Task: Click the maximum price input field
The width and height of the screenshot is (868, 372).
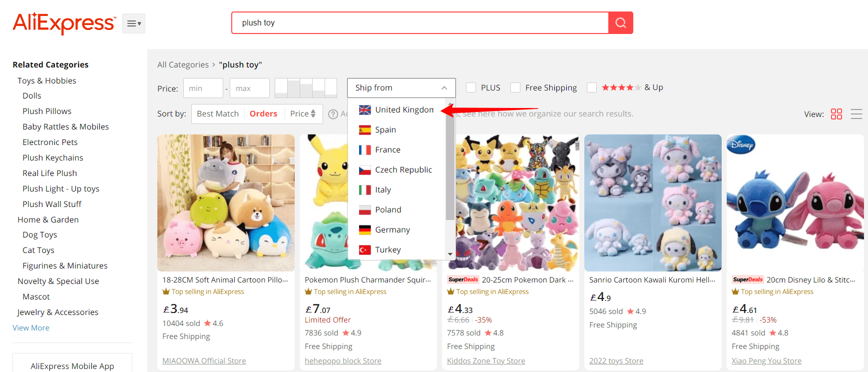Action: point(250,88)
